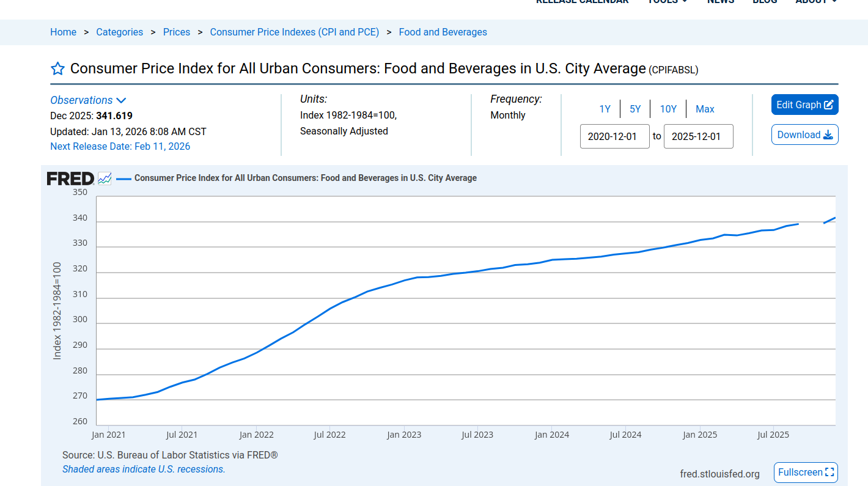Click the end date field 2025-12-01

click(x=699, y=136)
